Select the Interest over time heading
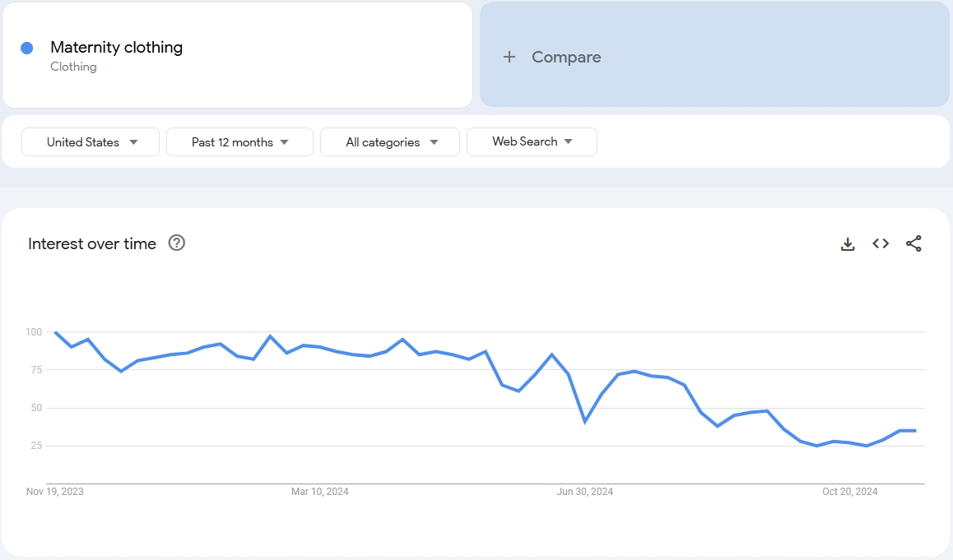The width and height of the screenshot is (953, 560). click(x=92, y=243)
